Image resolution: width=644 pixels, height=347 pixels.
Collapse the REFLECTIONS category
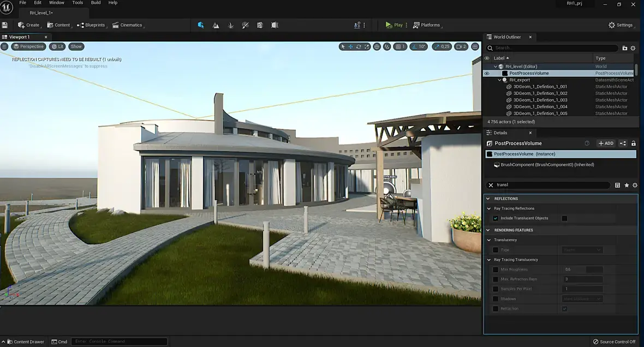[x=488, y=199]
